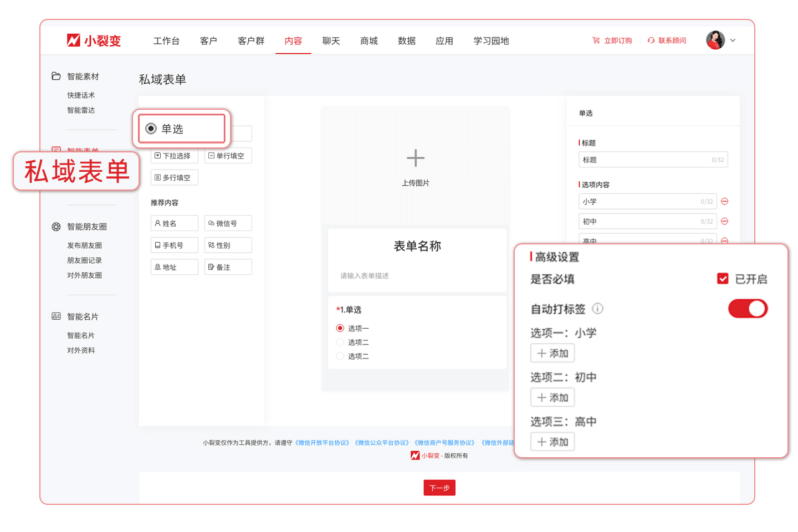This screenshot has width=798, height=532.
Task: Click the 智能素材 folder icon
Action: click(x=56, y=76)
